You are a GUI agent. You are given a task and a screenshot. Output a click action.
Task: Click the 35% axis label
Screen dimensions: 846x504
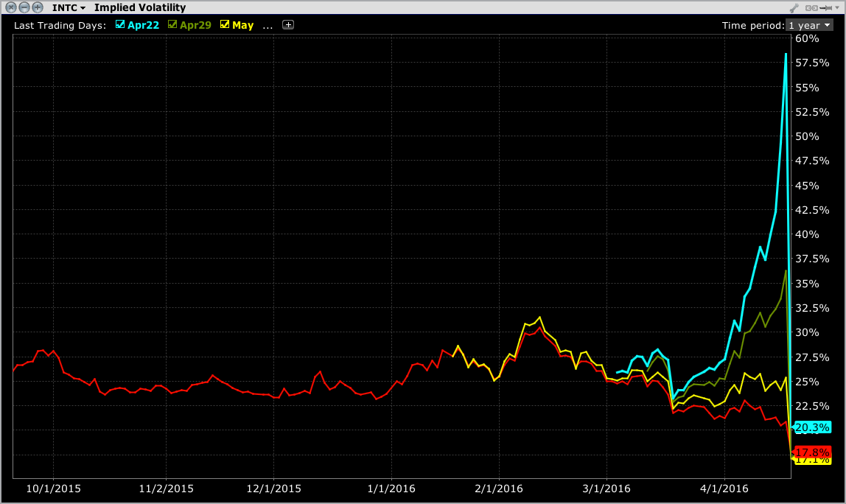click(x=807, y=283)
